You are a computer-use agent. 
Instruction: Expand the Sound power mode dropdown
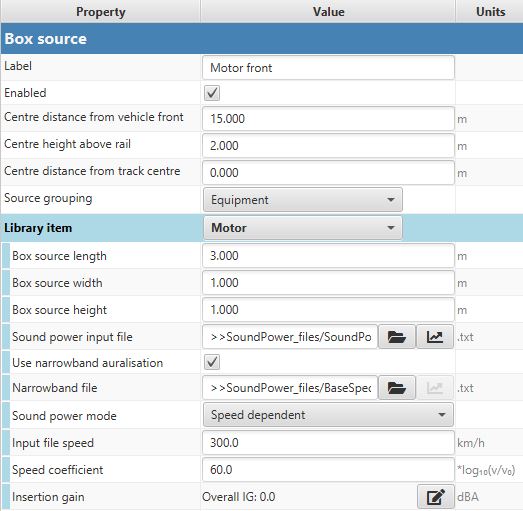(328, 415)
